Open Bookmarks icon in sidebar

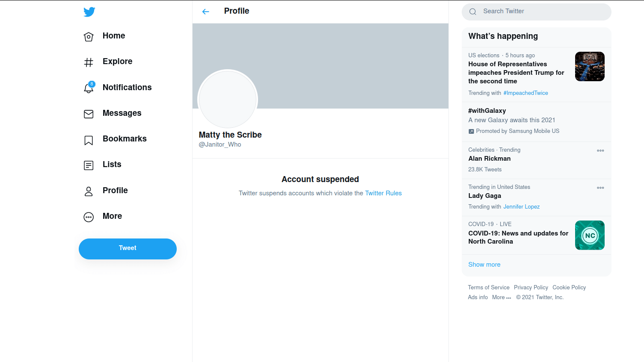89,140
